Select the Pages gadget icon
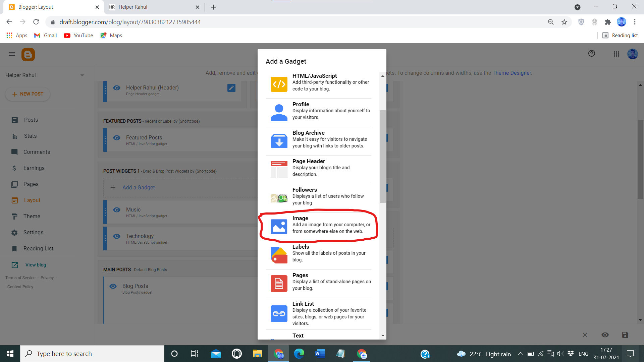This screenshot has height=362, width=644. click(x=279, y=284)
